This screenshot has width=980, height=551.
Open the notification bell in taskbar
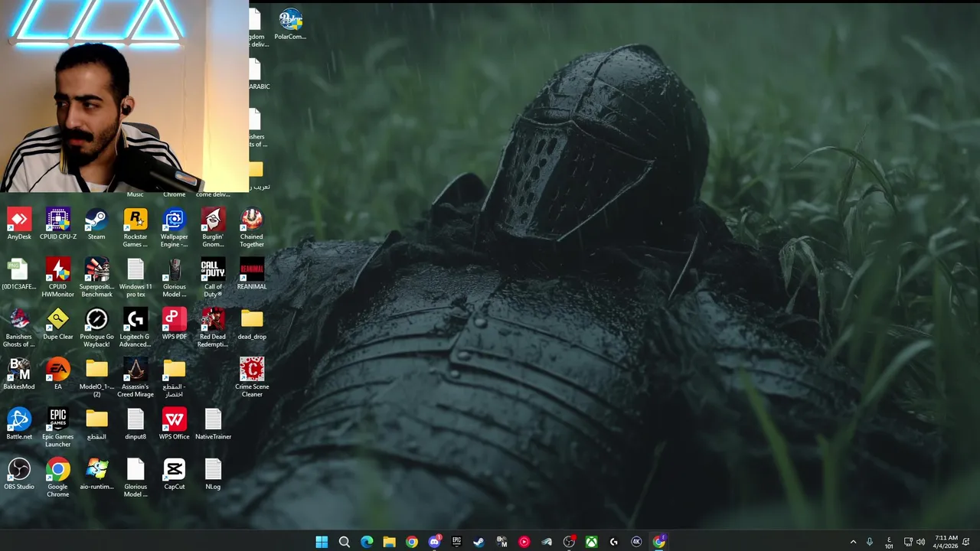pos(967,542)
